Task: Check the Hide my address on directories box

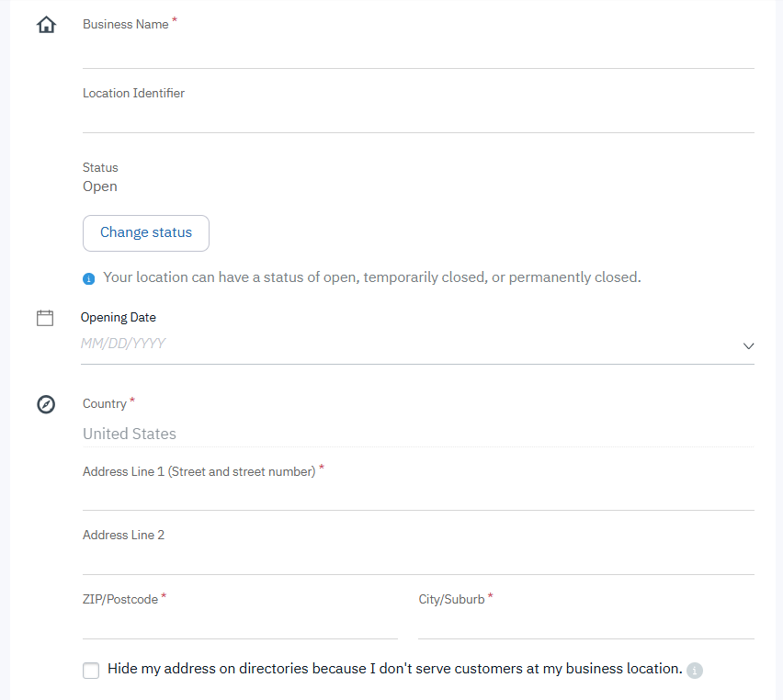Action: tap(91, 671)
